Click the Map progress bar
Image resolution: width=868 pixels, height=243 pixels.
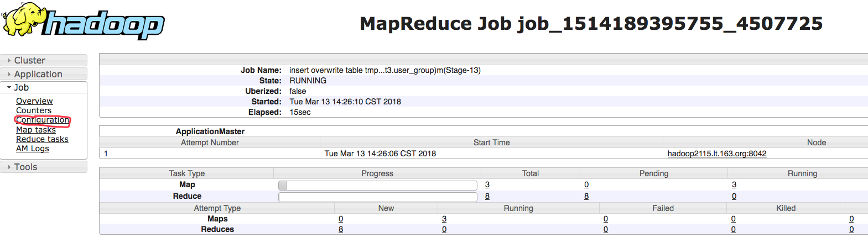(378, 185)
